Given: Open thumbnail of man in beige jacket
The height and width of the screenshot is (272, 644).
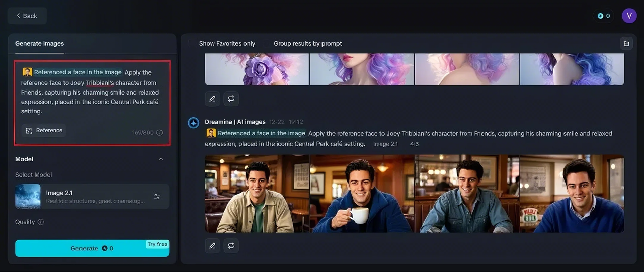Looking at the screenshot, I should pos(257,194).
